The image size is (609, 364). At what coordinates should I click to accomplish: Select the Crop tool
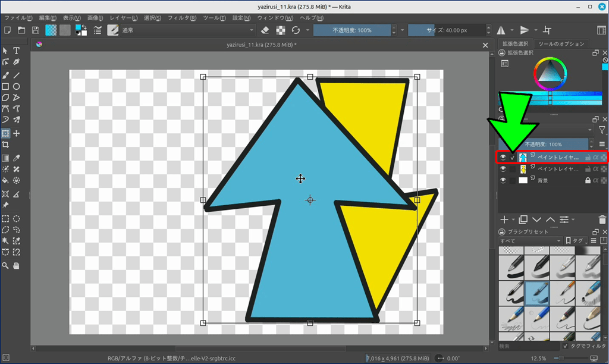(5, 145)
